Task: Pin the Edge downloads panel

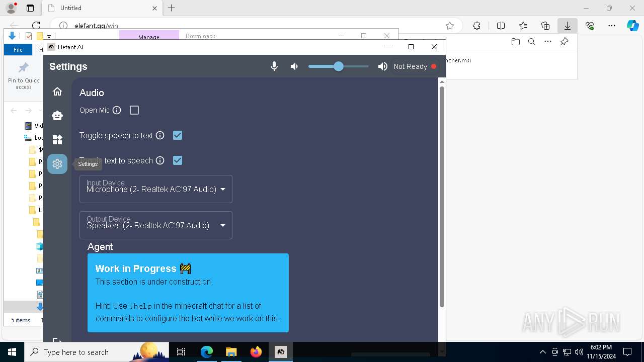Action: pos(564,42)
